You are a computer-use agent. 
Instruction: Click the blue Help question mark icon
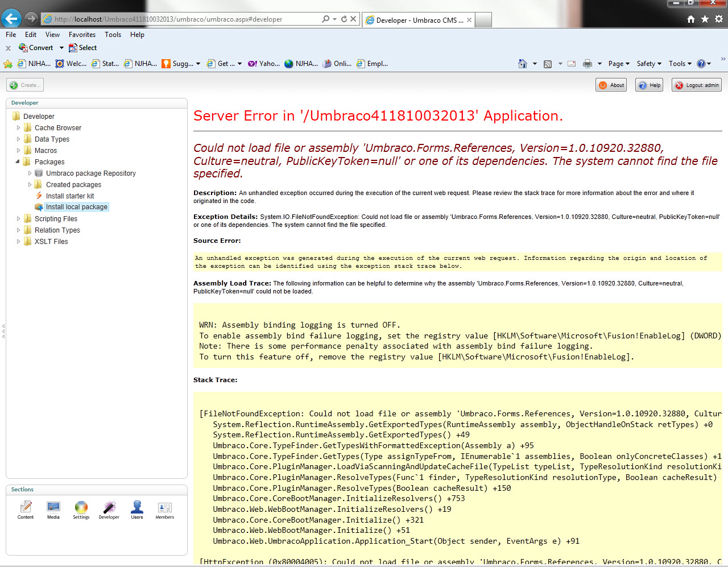[x=701, y=64]
